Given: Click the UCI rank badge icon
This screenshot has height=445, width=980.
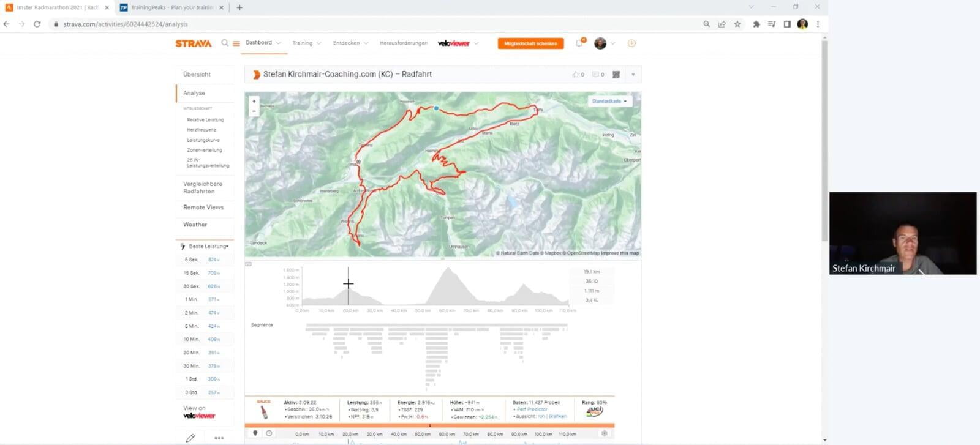Looking at the screenshot, I should pyautogui.click(x=594, y=412).
